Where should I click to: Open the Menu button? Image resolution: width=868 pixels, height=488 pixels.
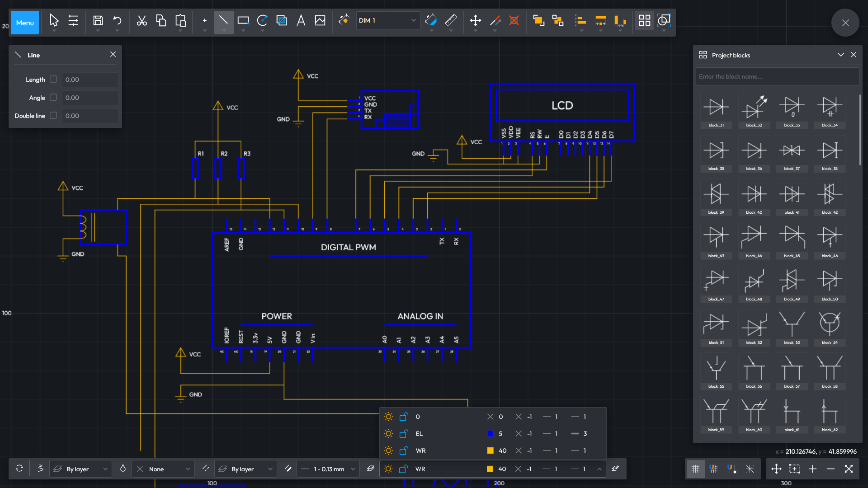(25, 23)
